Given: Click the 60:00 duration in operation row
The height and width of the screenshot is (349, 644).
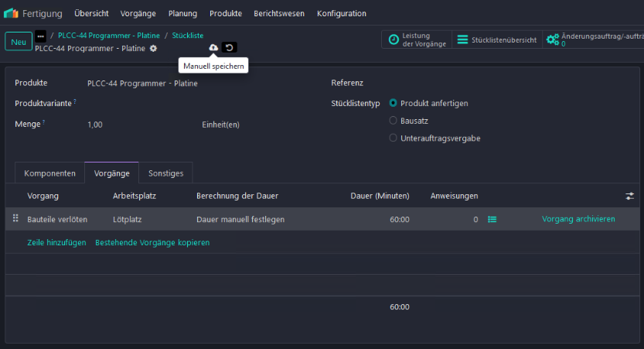Looking at the screenshot, I should (x=400, y=220).
